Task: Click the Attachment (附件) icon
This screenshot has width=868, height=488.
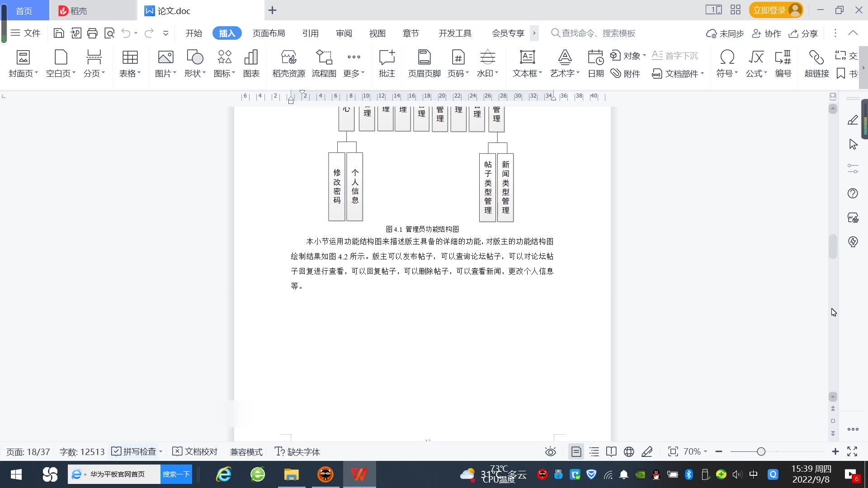Action: pos(625,74)
